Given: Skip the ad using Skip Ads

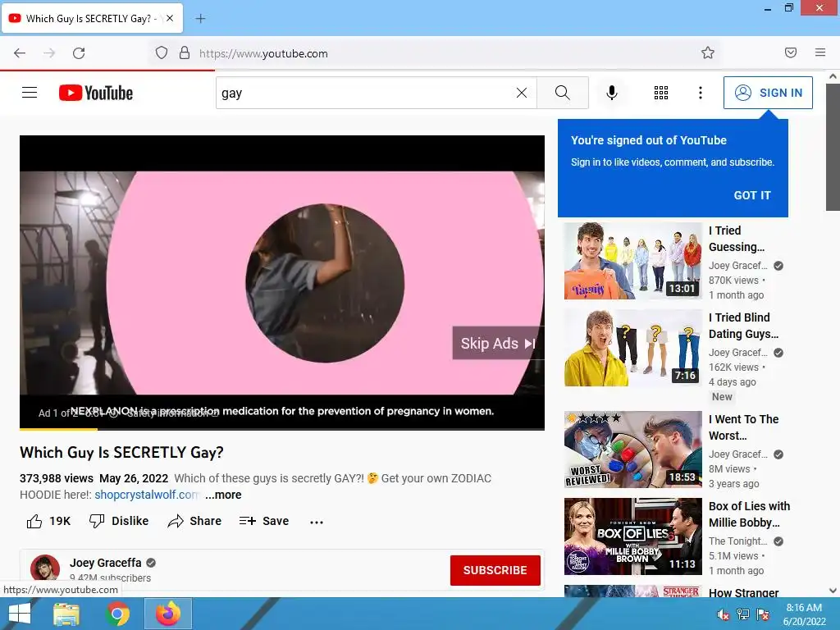Looking at the screenshot, I should coord(498,343).
